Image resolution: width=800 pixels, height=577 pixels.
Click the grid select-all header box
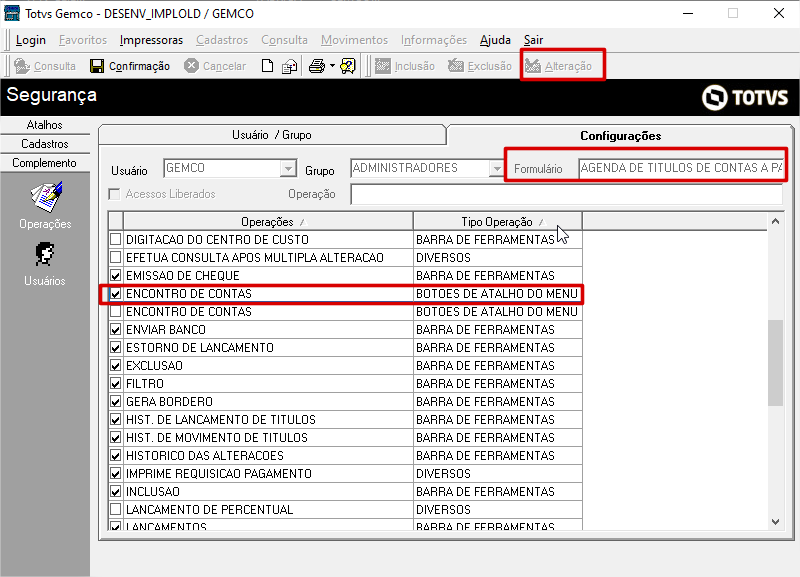[x=116, y=221]
